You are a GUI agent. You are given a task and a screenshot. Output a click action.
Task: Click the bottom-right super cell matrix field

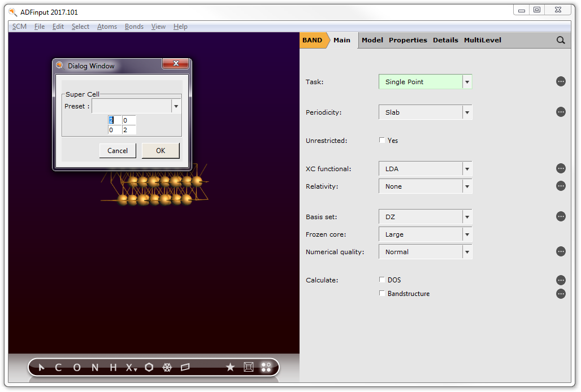129,130
